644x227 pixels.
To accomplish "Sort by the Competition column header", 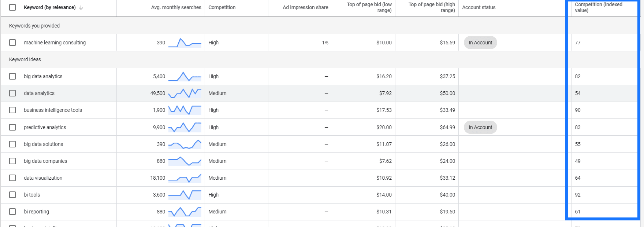I will pos(222,7).
